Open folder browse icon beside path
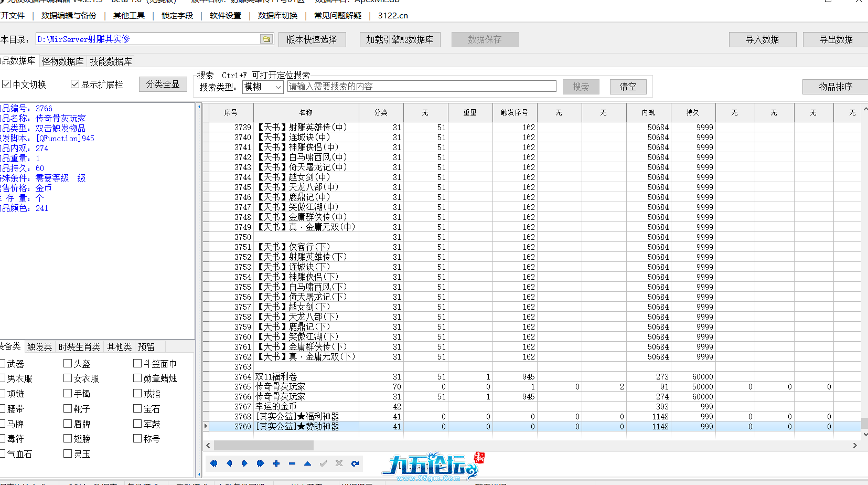The height and width of the screenshot is (485, 868). click(266, 39)
